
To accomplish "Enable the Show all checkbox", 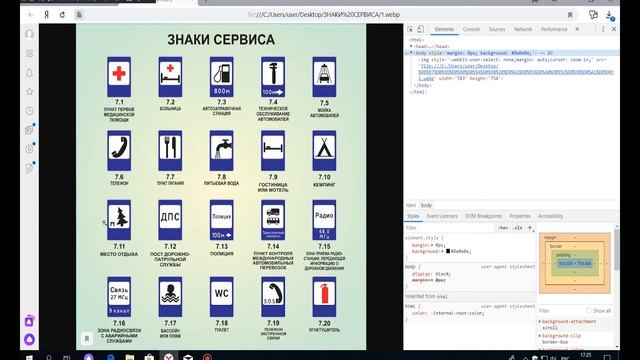I will 589,311.
